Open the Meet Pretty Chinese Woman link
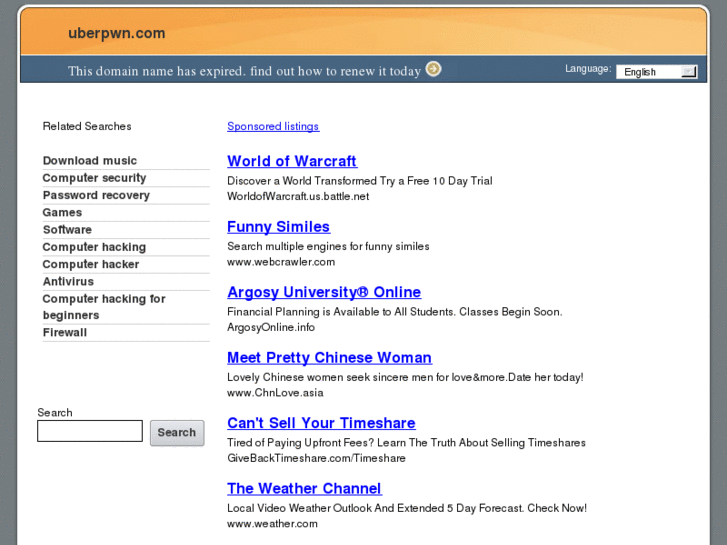This screenshot has height=545, width=727. pos(330,357)
